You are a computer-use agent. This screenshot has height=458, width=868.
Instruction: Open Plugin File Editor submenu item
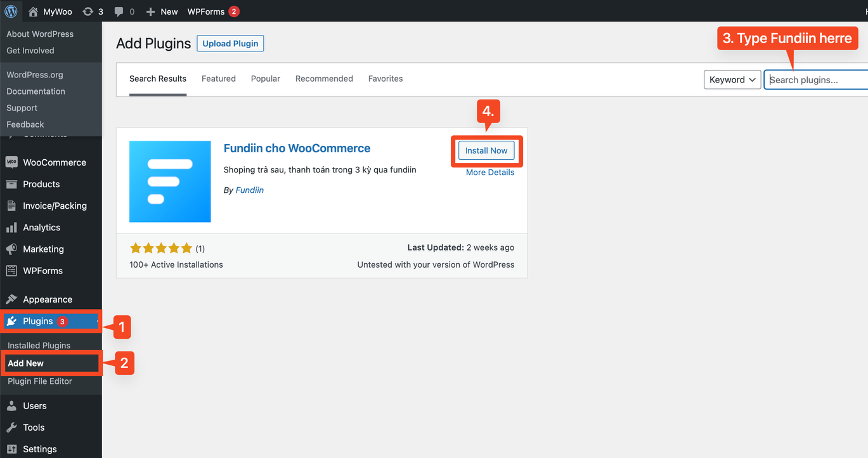point(40,381)
